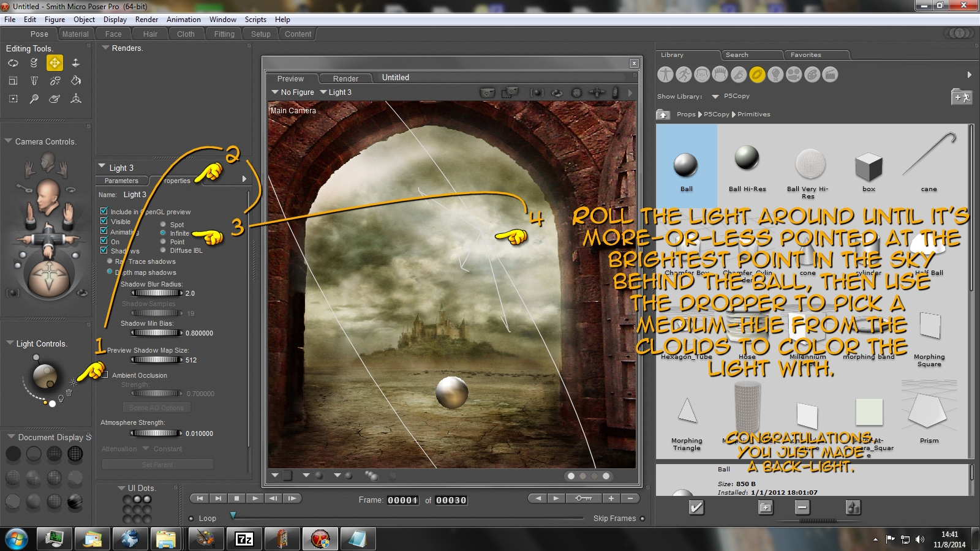Select the Spot light type
Screen dimensions: 980x551
(x=164, y=225)
